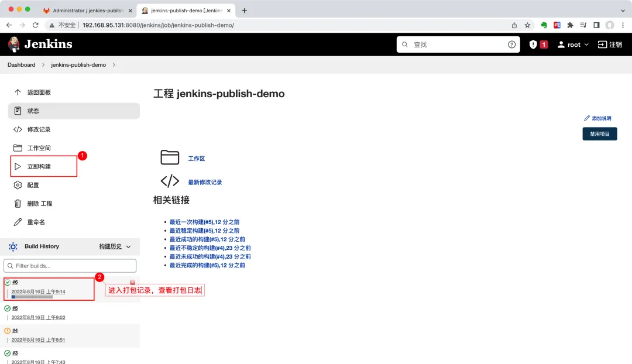Open the search help question-mark icon
The height and width of the screenshot is (364, 632).
(x=511, y=44)
